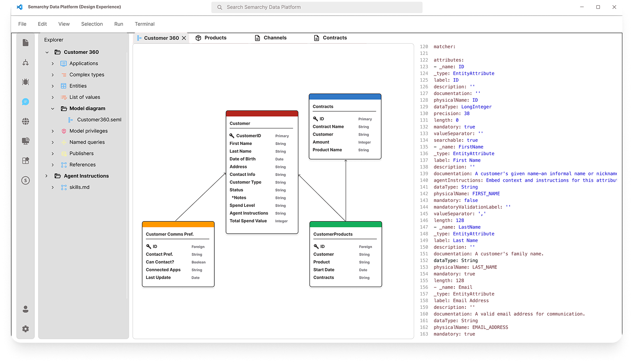Viewport: 633px width, 364px height.
Task: Select the green CustomerProducts entity header
Action: [x=346, y=224]
